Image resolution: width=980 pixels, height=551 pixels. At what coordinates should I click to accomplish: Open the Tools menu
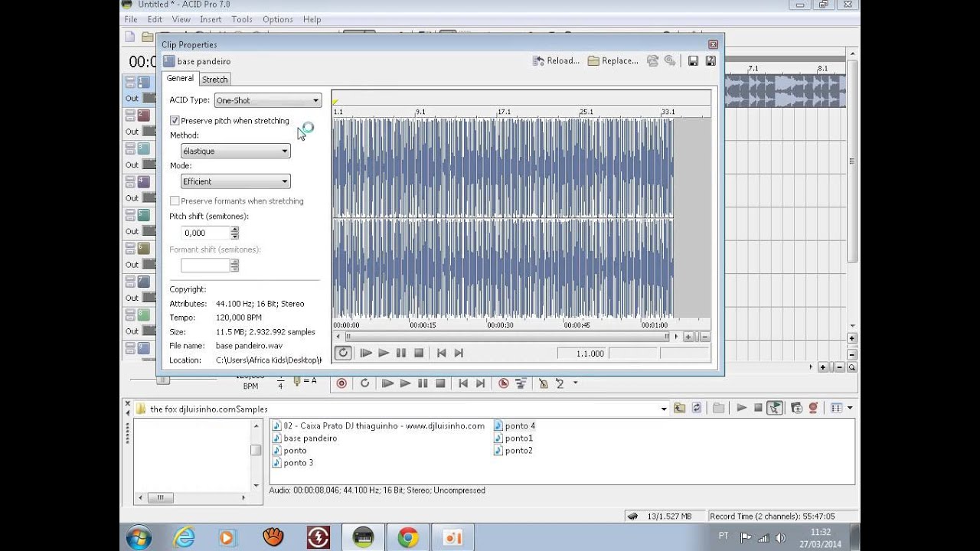242,19
